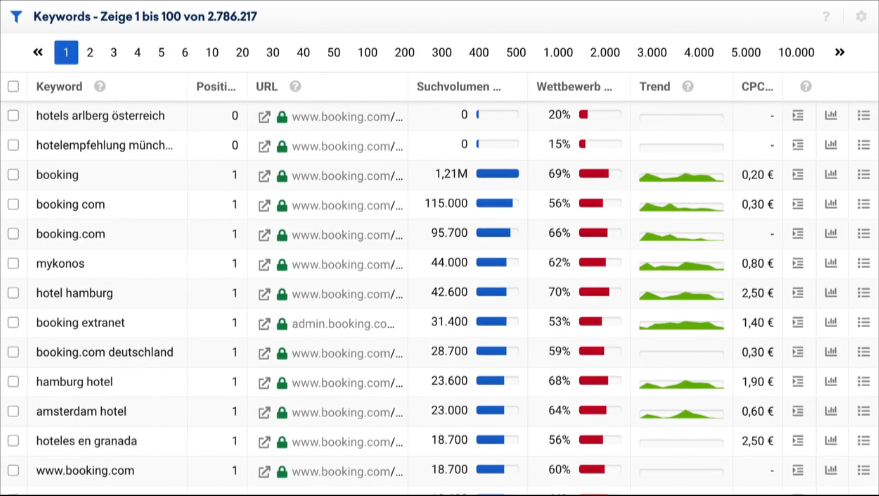The image size is (879, 496).
Task: Click the competition bar for 'hotelempfehlung münch...'
Action: tap(600, 144)
